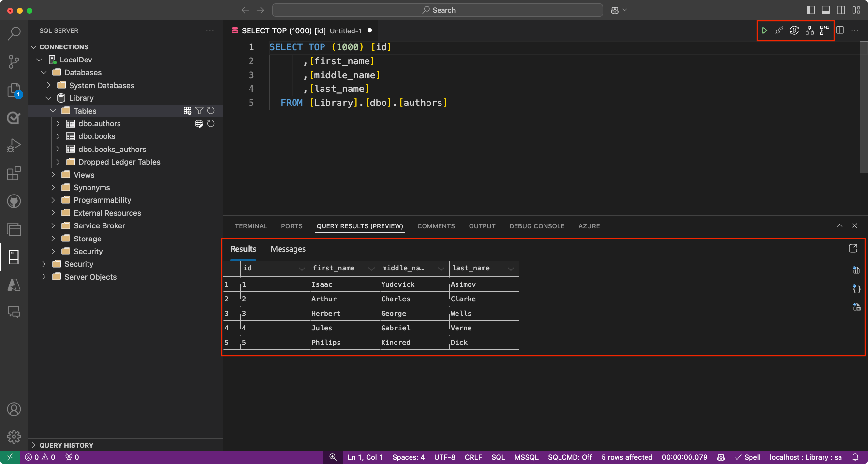This screenshot has width=868, height=464.
Task: Click the Search box in the title bar
Action: [x=438, y=10]
